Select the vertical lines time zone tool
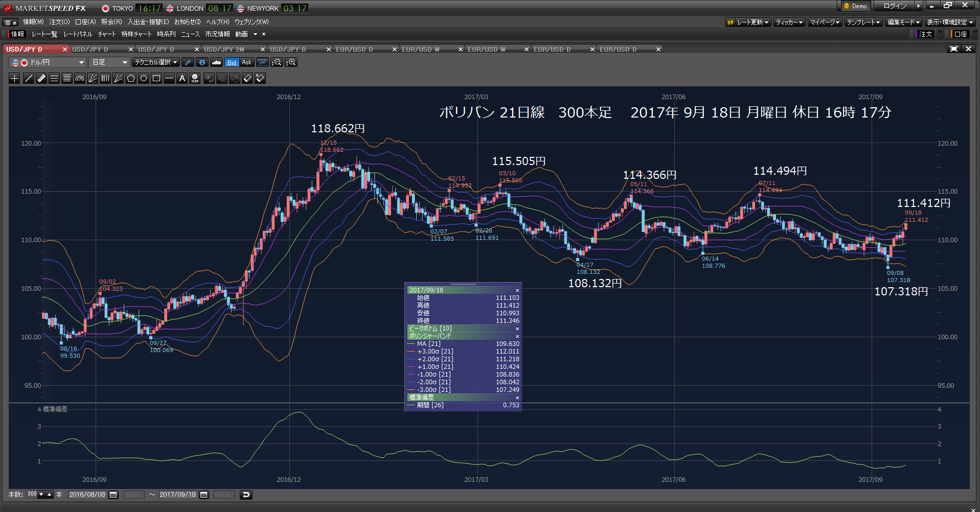Image resolution: width=980 pixels, height=512 pixels. [x=105, y=78]
